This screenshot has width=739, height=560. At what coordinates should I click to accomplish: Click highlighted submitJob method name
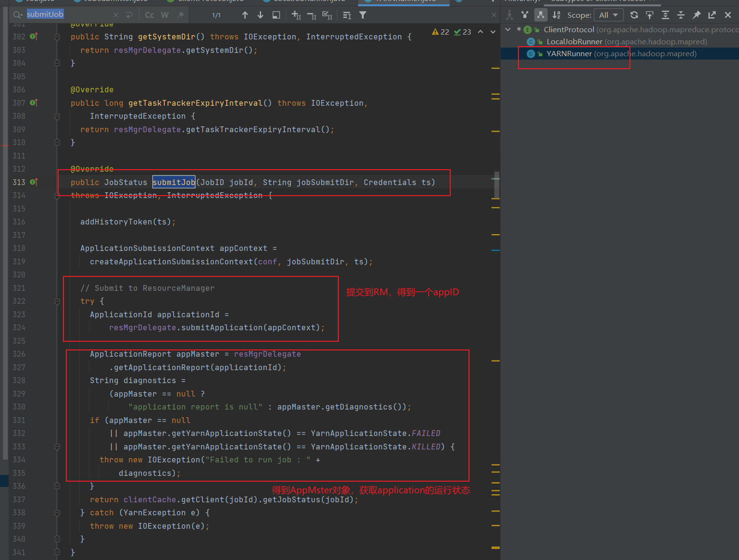pos(174,182)
